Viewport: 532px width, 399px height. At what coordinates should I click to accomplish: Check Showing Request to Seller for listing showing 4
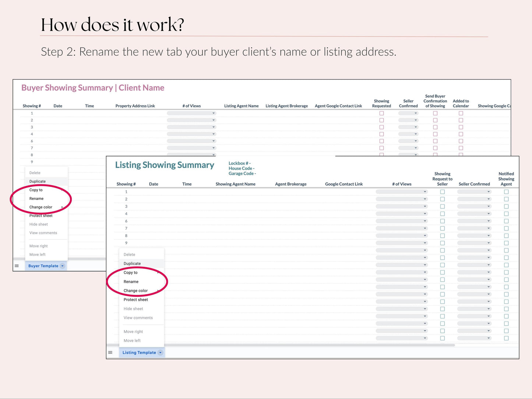tap(443, 214)
